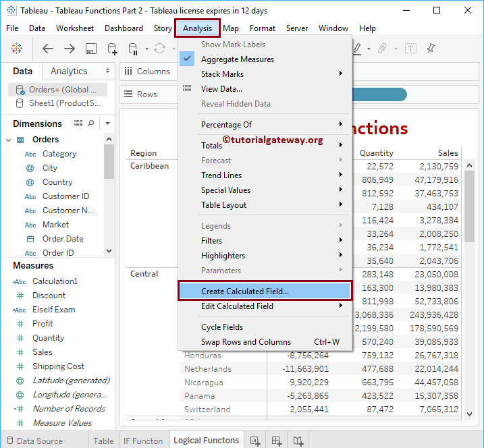Click the Undo back arrow in toolbar
484x448 pixels.
[48, 49]
